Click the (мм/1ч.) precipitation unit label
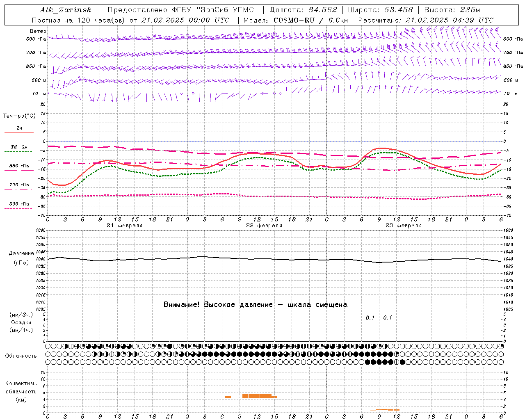This screenshot has width=525, height=420. tap(21, 330)
